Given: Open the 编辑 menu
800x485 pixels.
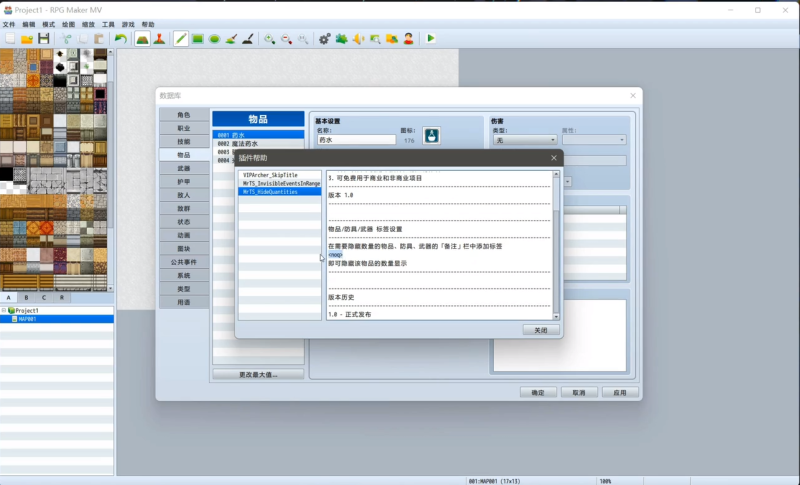Looking at the screenshot, I should coord(29,24).
